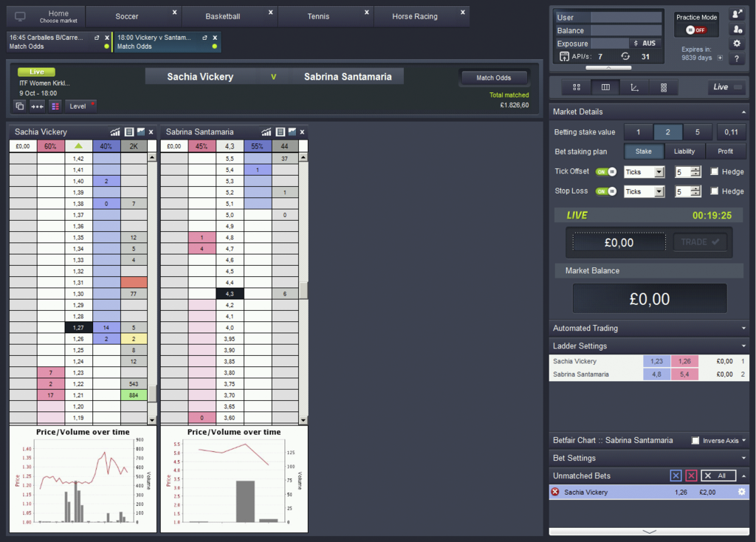Click the duplicate market window icon on the toolbar
The width and height of the screenshot is (756, 542).
tap(18, 106)
